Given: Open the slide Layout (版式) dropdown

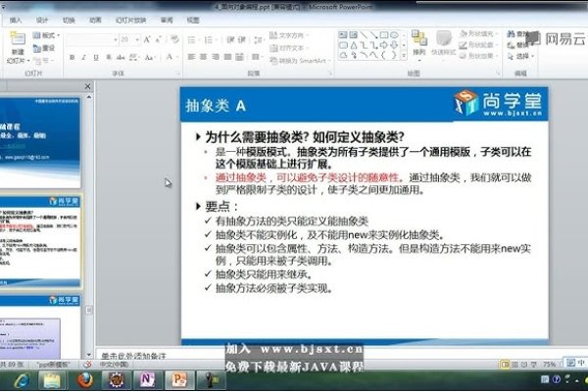Looking at the screenshot, I should click(46, 35).
